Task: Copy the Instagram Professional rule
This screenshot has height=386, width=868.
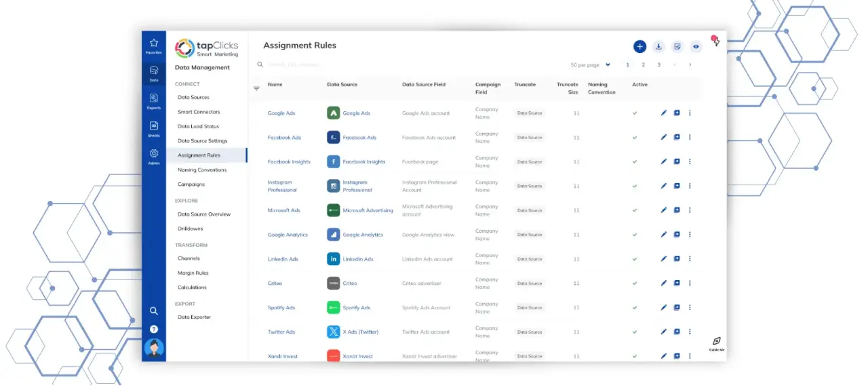Action: 677,186
